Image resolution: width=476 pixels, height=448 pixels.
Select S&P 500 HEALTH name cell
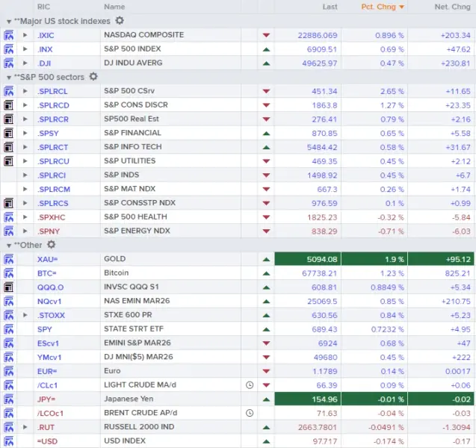point(170,217)
